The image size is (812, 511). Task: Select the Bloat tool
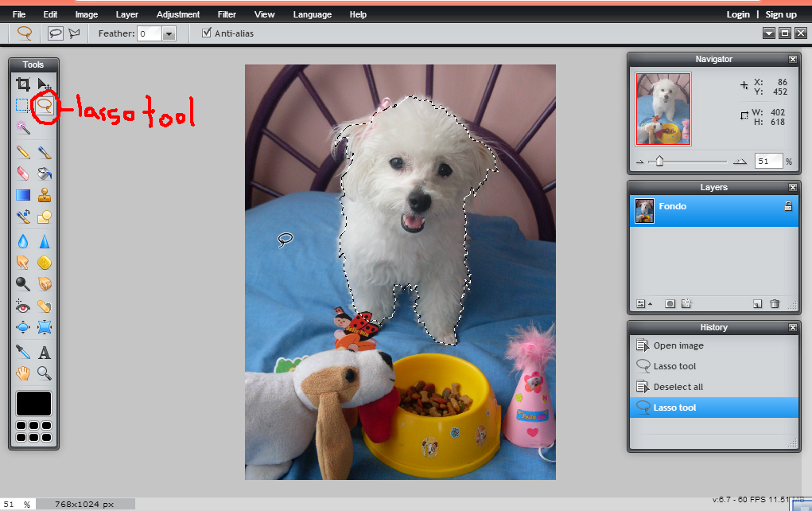click(x=23, y=328)
